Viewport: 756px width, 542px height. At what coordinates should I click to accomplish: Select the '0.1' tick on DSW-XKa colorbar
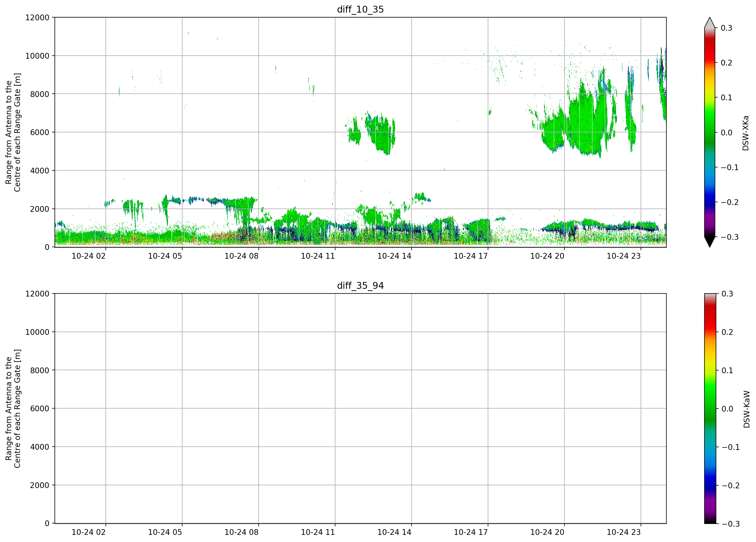726,98
